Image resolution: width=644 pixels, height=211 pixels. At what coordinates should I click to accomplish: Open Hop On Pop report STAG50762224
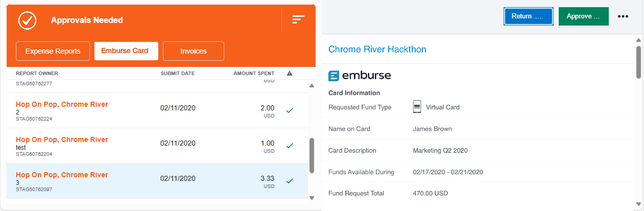tap(158, 110)
